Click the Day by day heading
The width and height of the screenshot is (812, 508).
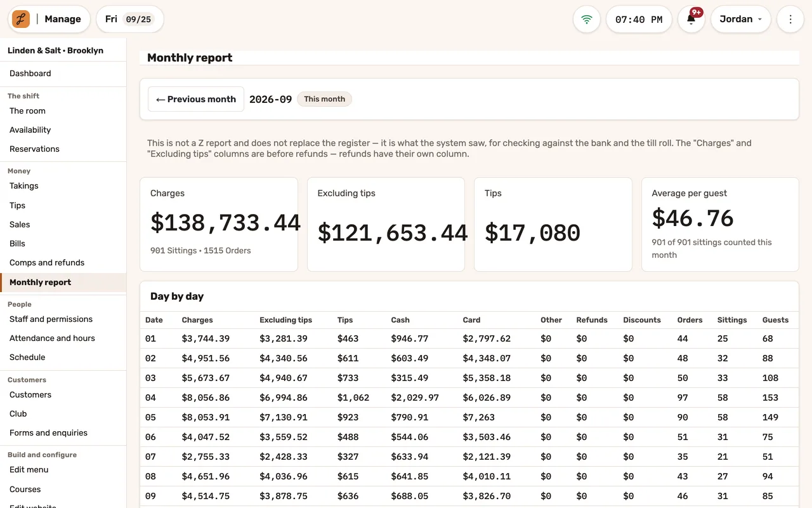(177, 297)
